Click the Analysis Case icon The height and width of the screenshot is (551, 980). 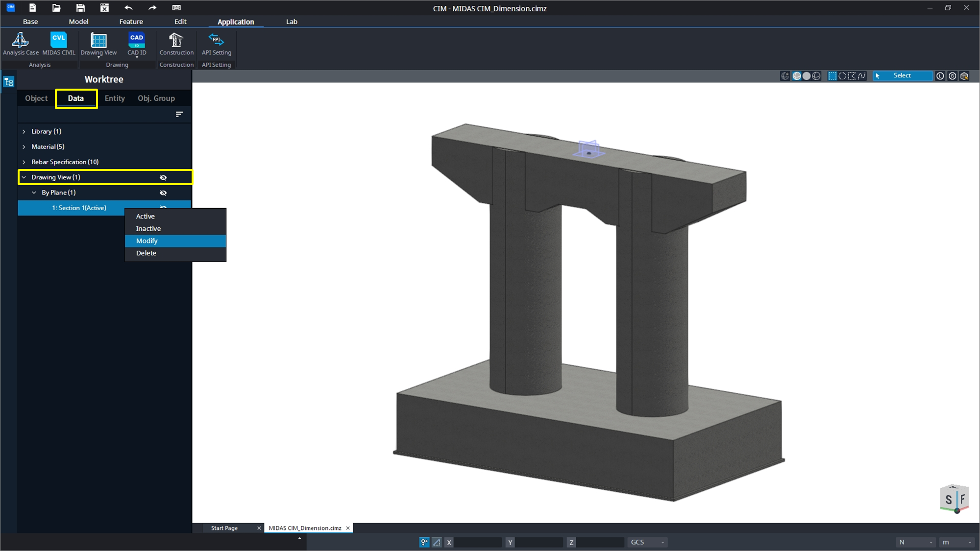pyautogui.click(x=21, y=43)
